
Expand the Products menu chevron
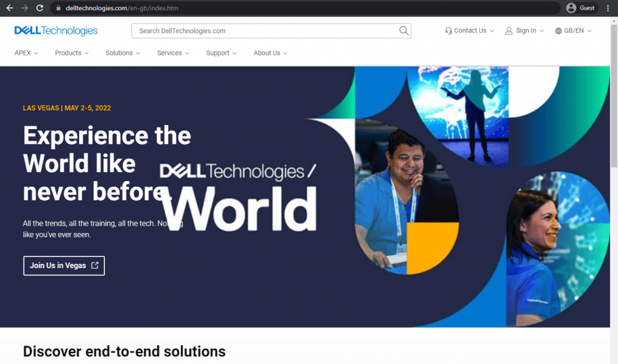click(86, 53)
